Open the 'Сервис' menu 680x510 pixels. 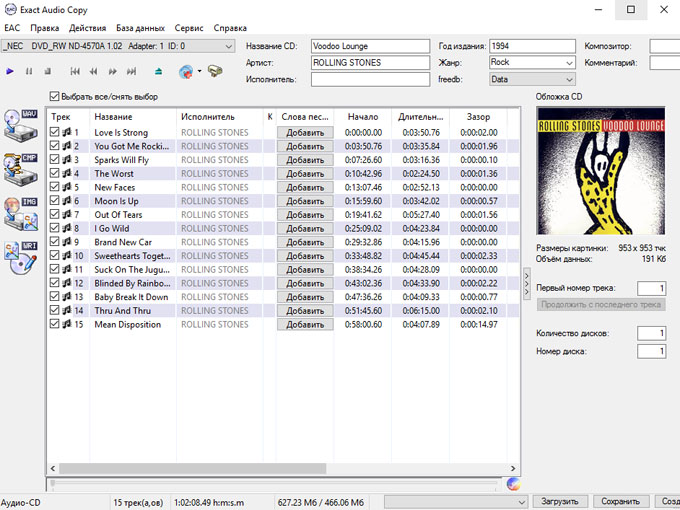188,28
